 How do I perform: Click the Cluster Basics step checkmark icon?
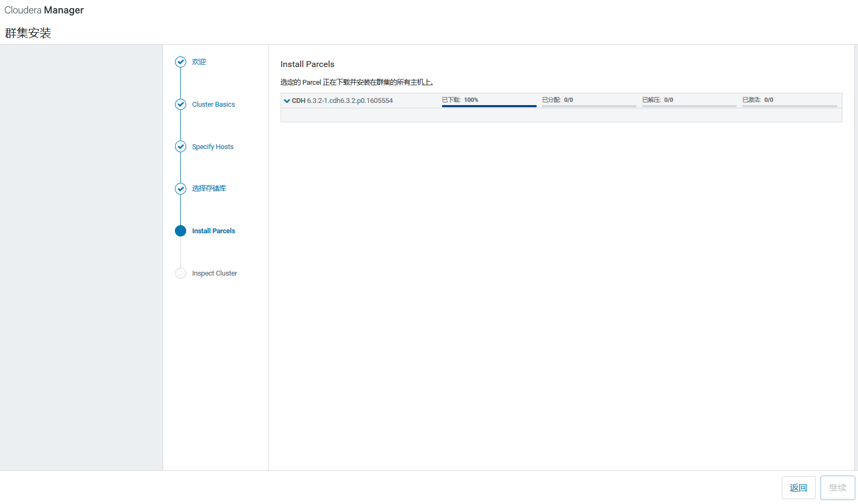tap(181, 105)
